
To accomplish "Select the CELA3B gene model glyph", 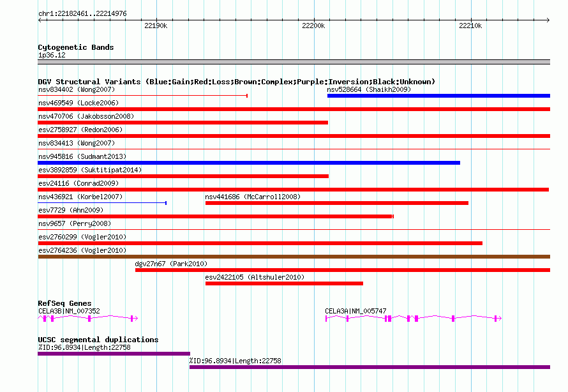I will (88, 319).
